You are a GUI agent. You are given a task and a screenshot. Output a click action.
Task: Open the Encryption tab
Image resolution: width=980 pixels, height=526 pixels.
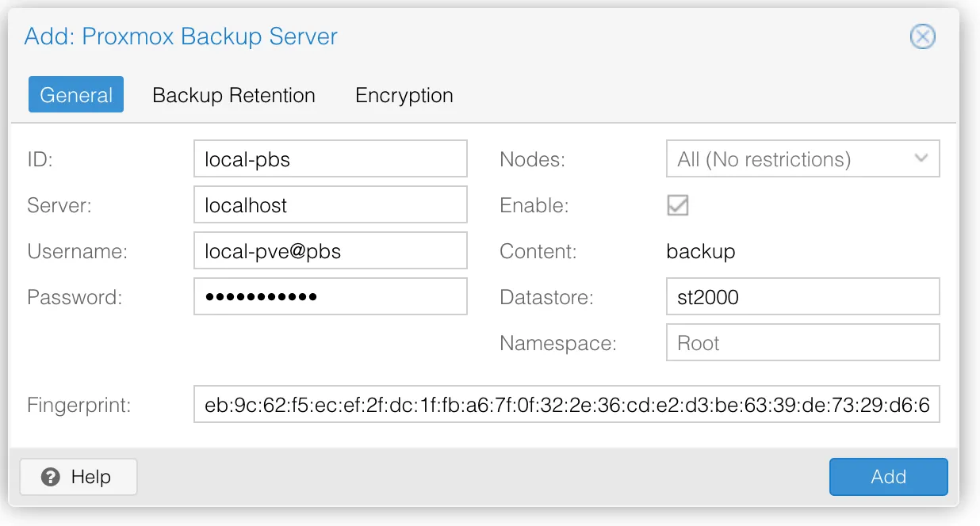coord(404,95)
